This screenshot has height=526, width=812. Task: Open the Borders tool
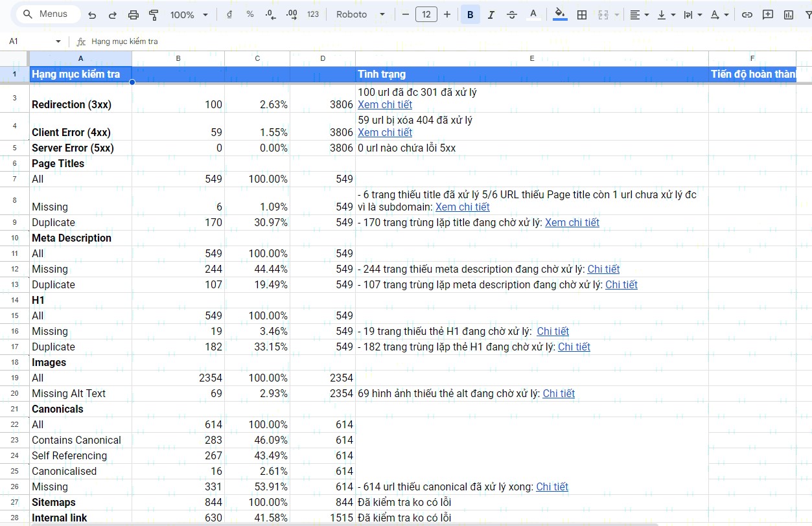click(582, 15)
